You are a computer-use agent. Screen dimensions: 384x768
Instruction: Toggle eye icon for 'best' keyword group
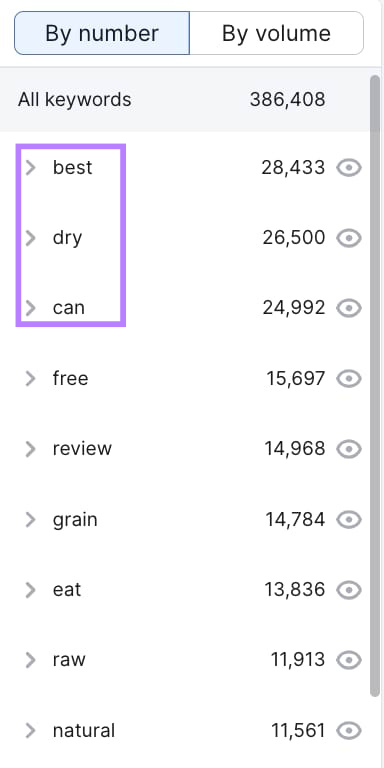tap(349, 168)
